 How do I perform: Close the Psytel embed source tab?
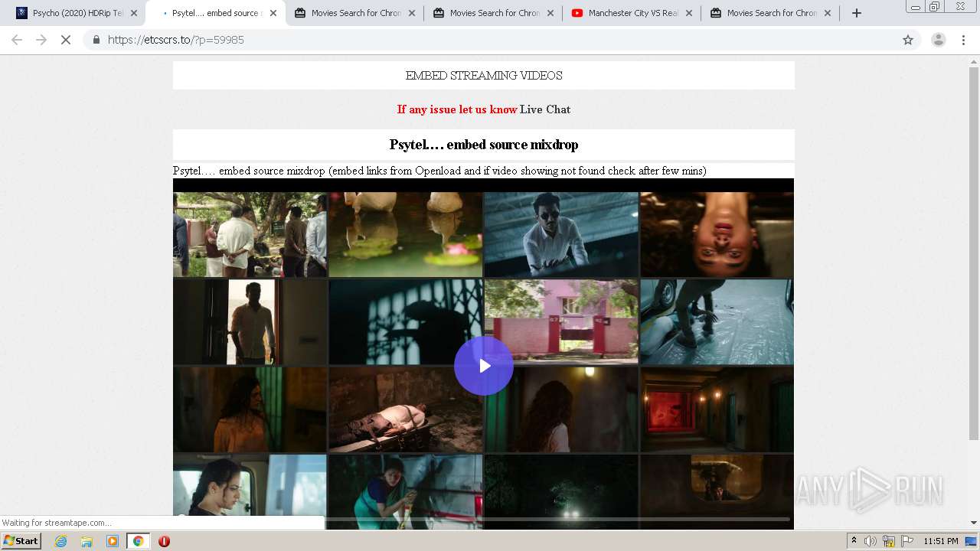pyautogui.click(x=273, y=13)
